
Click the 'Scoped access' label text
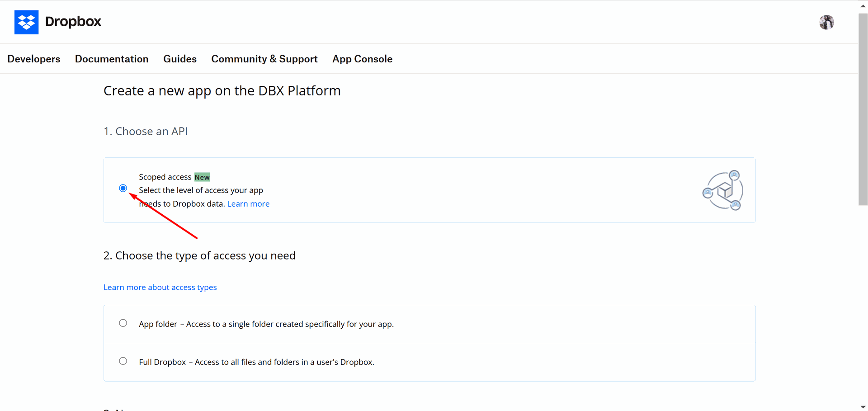[165, 177]
